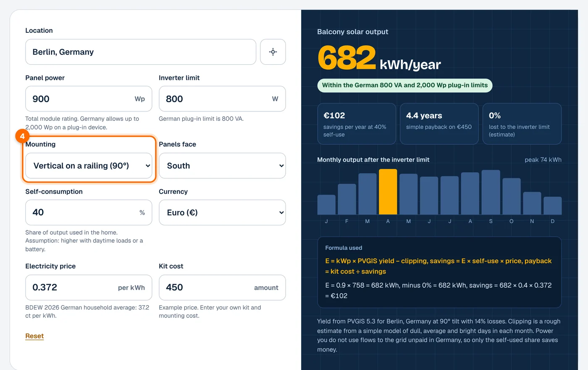The width and height of the screenshot is (588, 370).
Task: Click the highlighted April bar in chart
Action: click(x=388, y=192)
